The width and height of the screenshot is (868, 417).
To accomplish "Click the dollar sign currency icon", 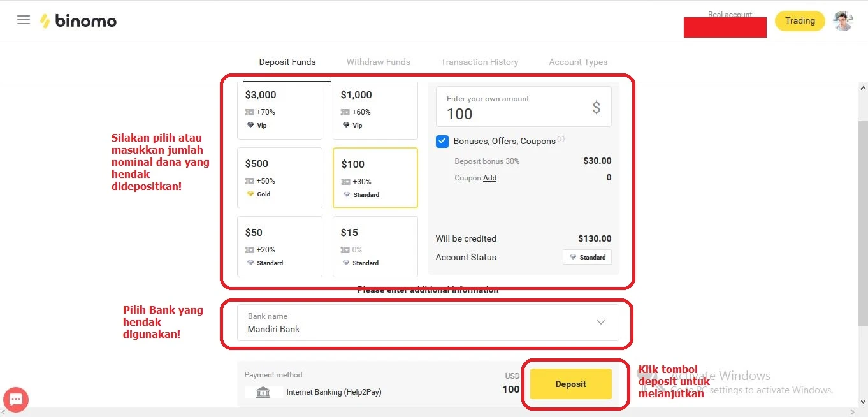I will (x=596, y=107).
